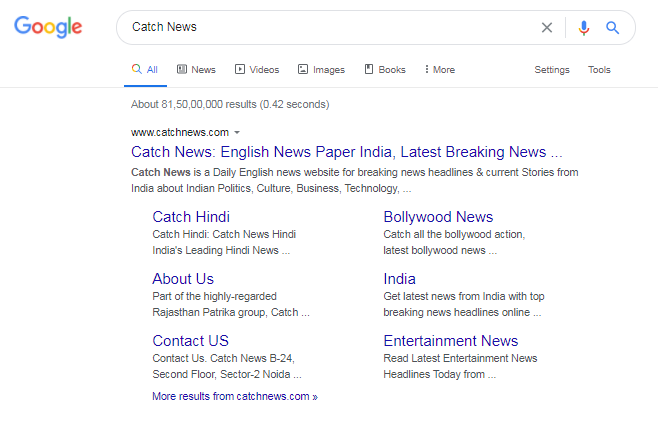Click the Google logo

coord(49,28)
